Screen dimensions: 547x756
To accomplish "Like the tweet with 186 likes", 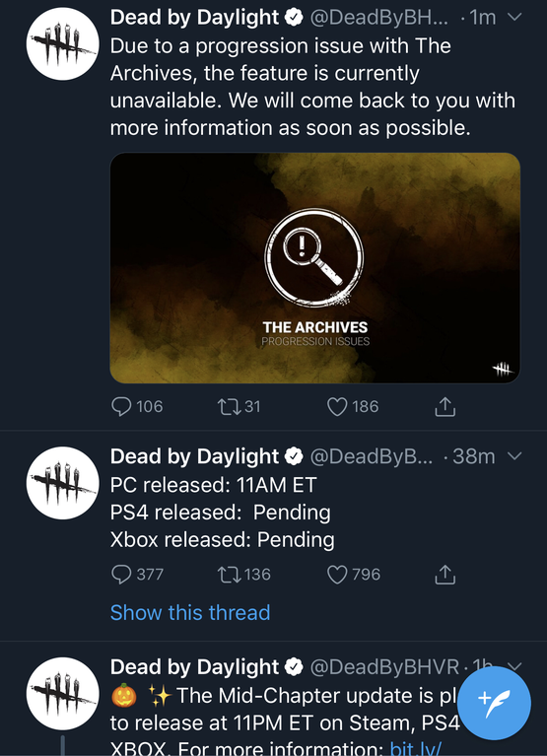I will (x=337, y=406).
